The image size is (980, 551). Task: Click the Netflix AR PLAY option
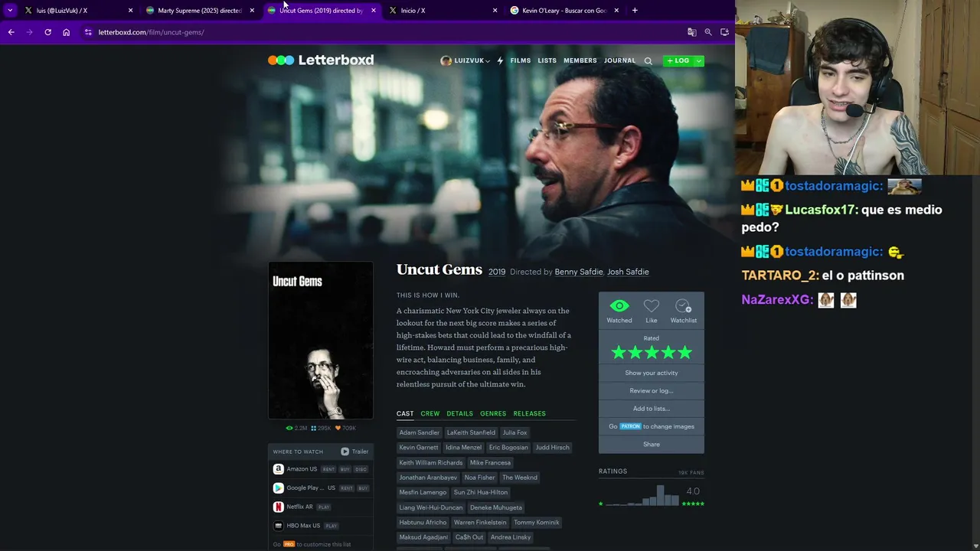tap(324, 507)
